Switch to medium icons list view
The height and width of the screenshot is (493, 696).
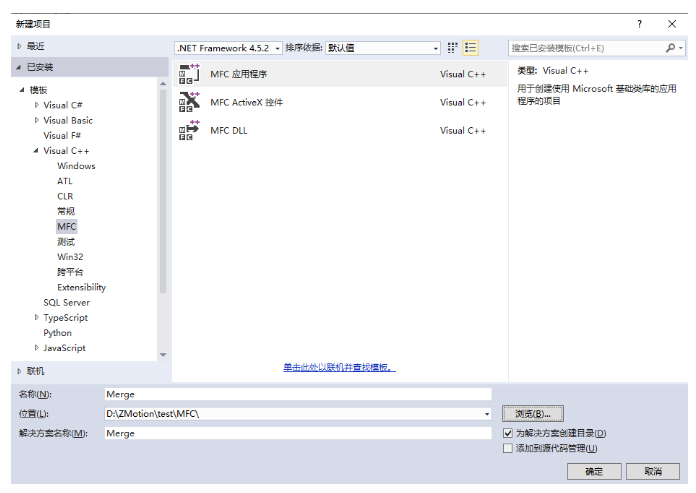click(471, 48)
